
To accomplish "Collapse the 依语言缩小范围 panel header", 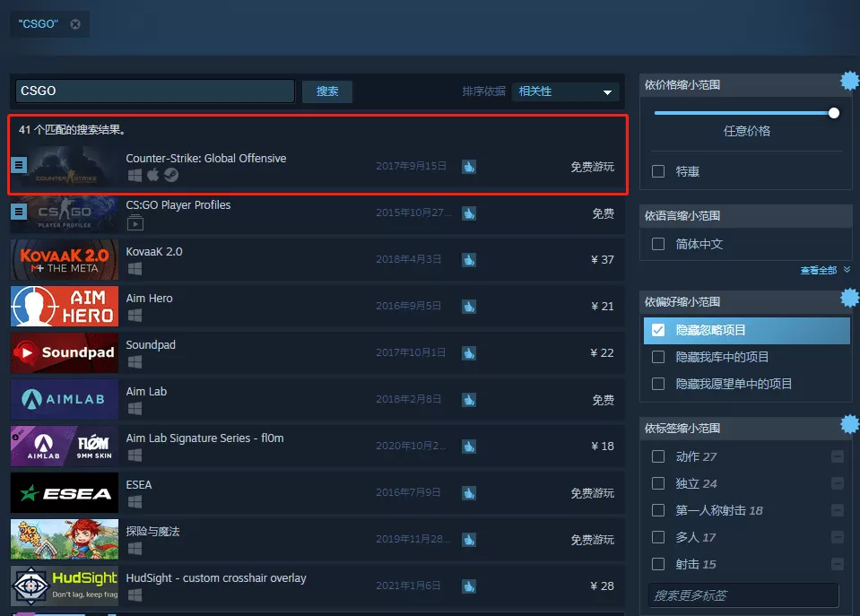I will coord(746,215).
